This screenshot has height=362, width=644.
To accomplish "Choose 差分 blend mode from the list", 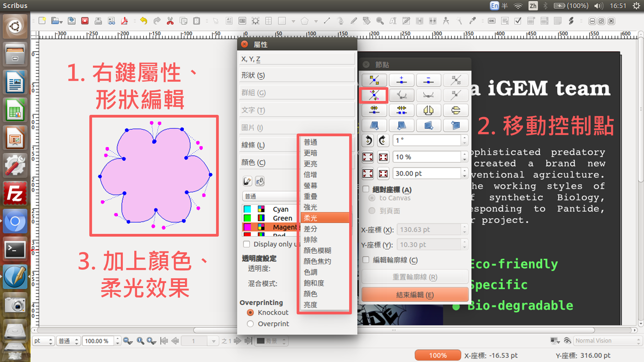I will coord(325,229).
